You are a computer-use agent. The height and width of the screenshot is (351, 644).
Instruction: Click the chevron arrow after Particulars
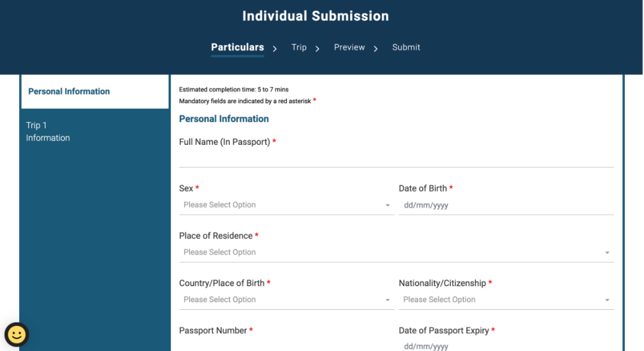point(275,49)
